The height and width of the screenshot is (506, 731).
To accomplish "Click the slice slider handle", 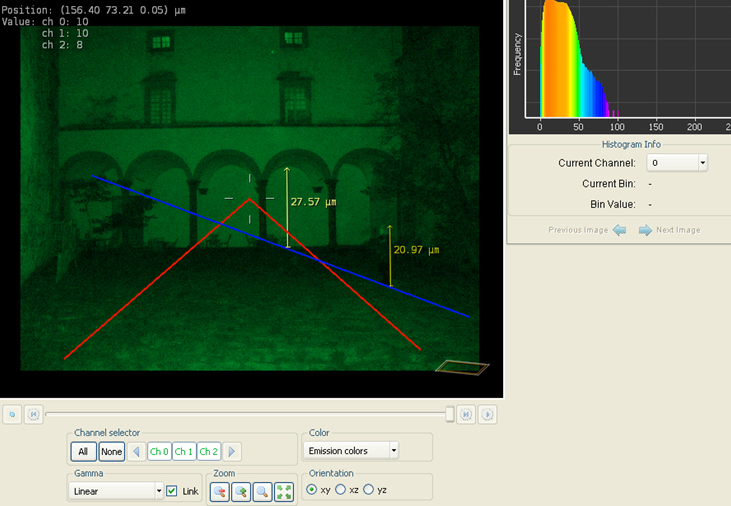I will coord(450,414).
